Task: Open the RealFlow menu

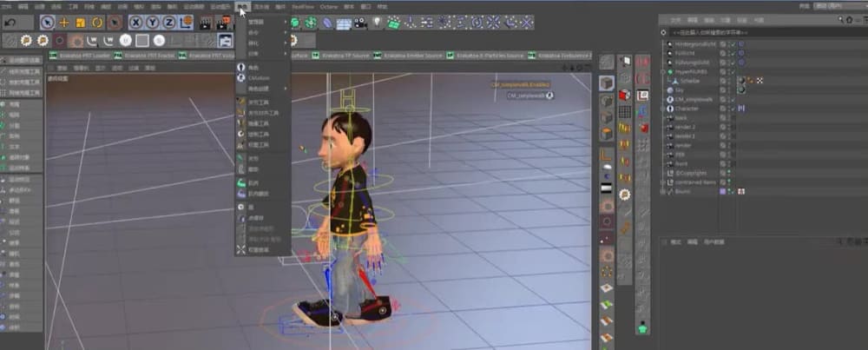Action: 303,7
